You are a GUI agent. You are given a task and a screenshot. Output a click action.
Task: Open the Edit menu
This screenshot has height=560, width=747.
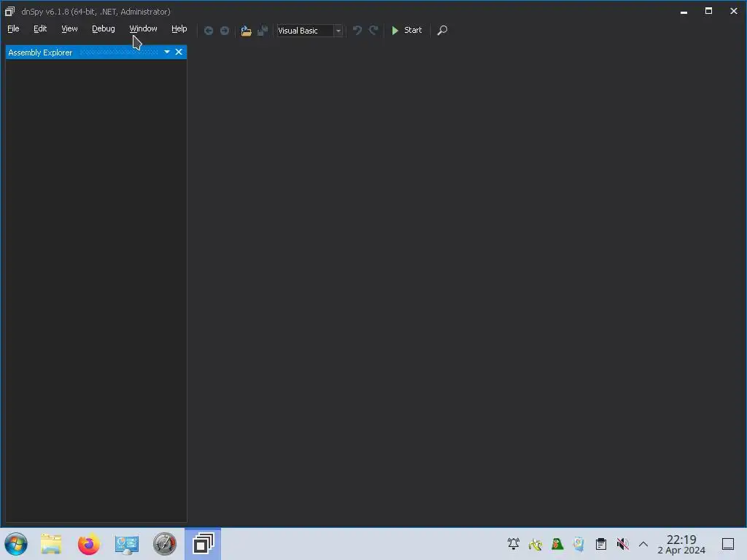pos(40,28)
